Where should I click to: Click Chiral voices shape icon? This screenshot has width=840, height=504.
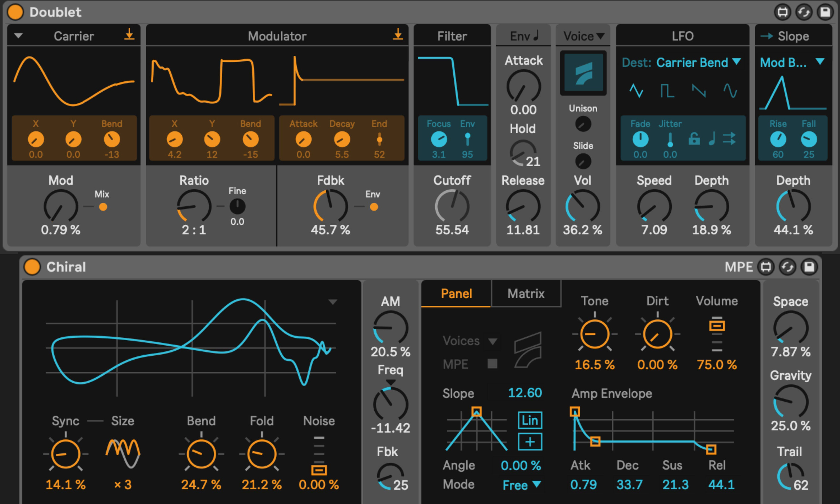pos(527,350)
